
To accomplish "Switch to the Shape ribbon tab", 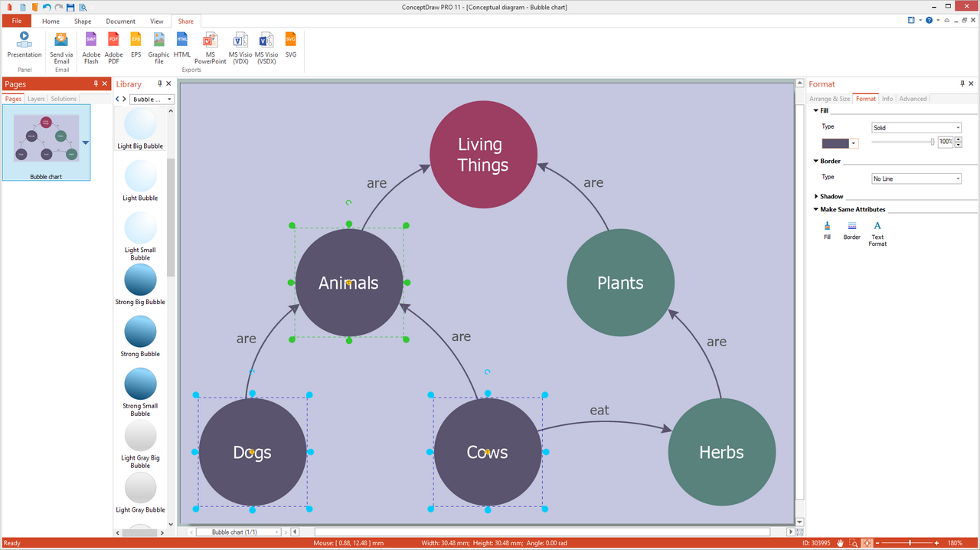I will [x=83, y=21].
